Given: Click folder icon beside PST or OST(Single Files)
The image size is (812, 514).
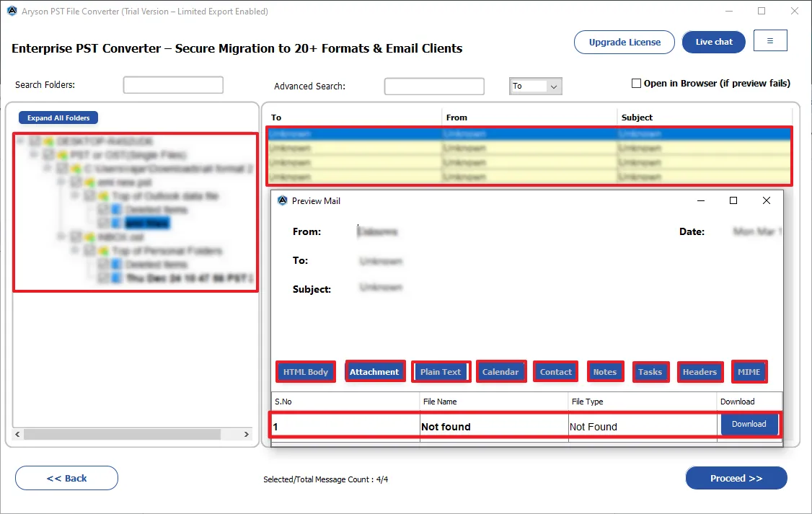Looking at the screenshot, I should coord(62,155).
